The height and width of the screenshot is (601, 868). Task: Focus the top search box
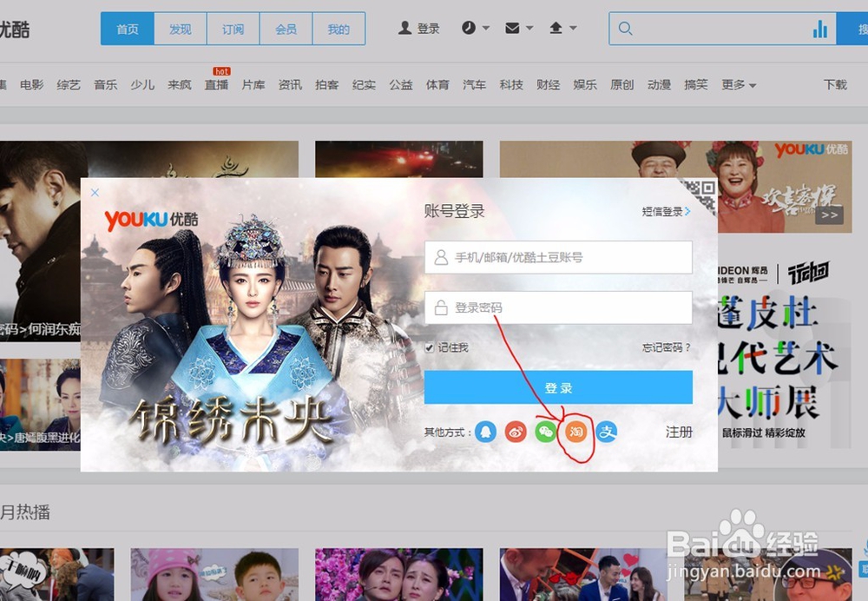pyautogui.click(x=722, y=29)
